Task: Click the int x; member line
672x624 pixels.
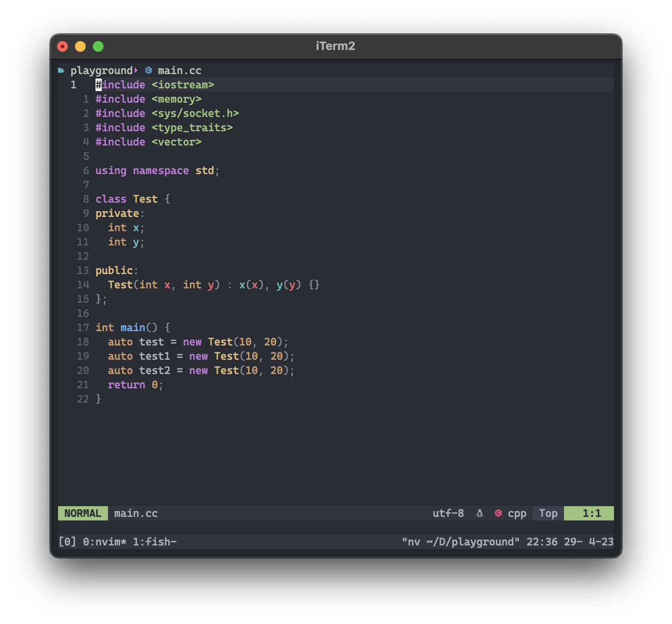Action: (x=126, y=228)
